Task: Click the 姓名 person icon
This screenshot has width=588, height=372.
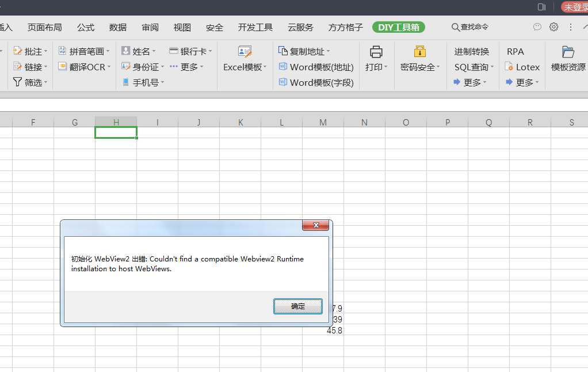Action: click(126, 51)
